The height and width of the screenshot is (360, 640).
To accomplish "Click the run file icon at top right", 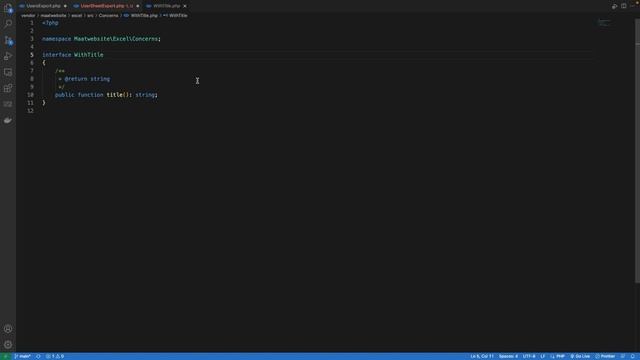I will (x=614, y=6).
